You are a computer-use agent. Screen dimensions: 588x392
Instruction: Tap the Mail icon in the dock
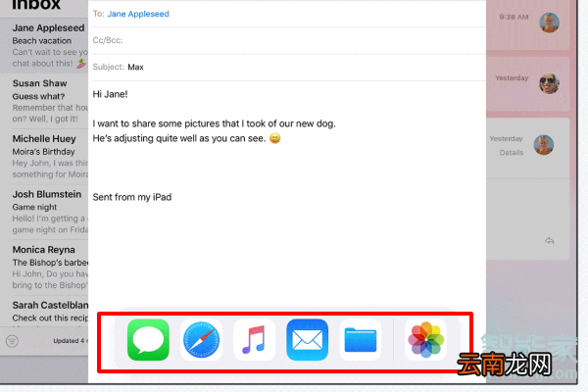307,340
